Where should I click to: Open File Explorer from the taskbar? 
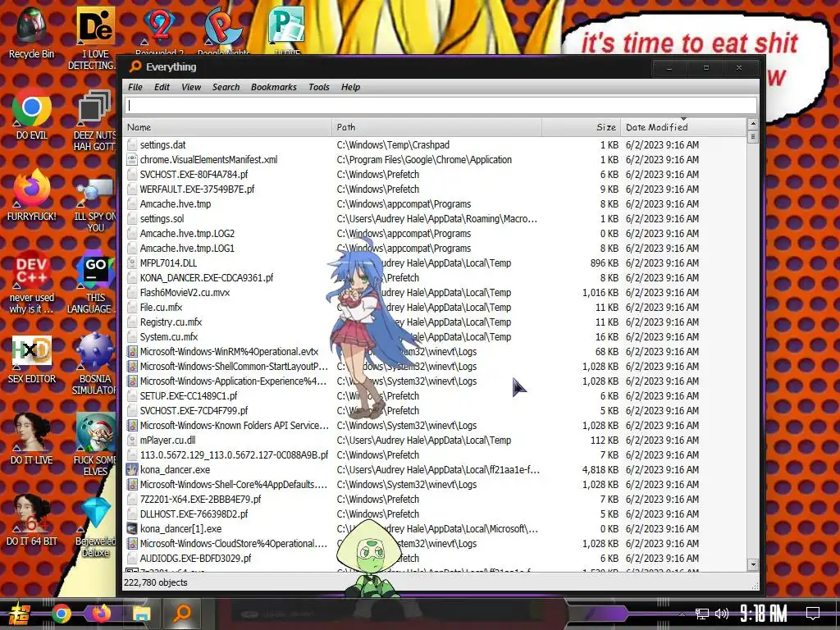coord(141,614)
